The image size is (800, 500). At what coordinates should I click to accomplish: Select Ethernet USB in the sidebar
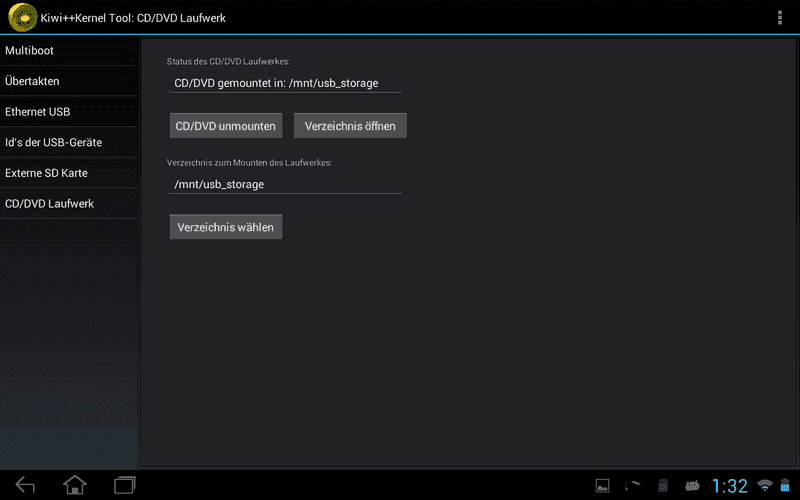tap(69, 112)
